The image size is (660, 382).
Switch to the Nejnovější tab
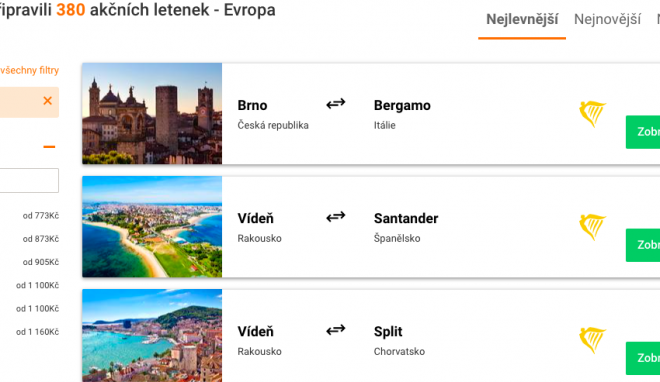point(607,19)
